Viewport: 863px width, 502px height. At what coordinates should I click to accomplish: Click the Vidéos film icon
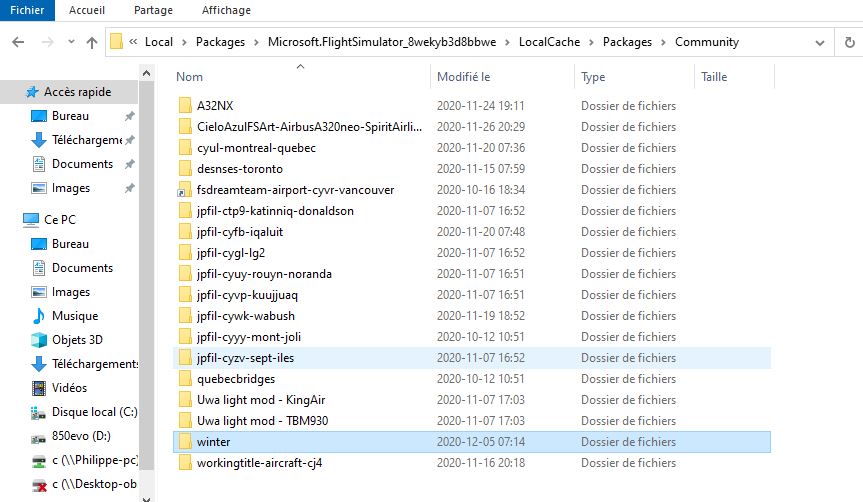39,388
